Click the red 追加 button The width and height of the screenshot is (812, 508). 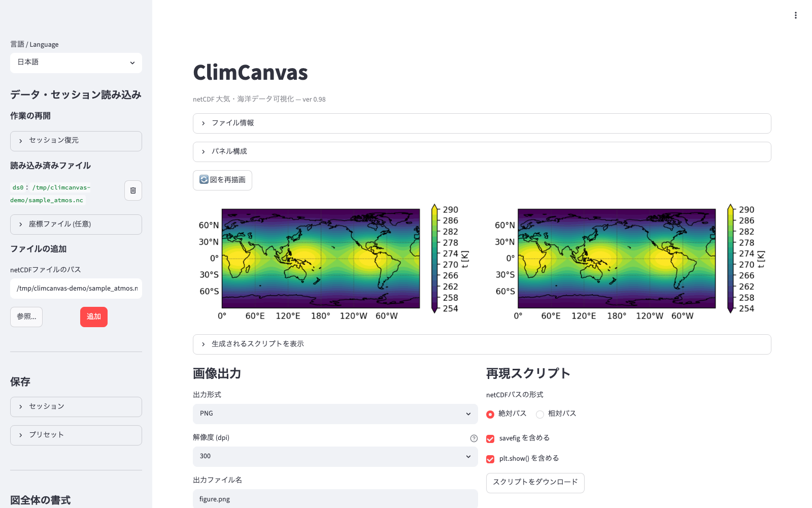pyautogui.click(x=94, y=317)
